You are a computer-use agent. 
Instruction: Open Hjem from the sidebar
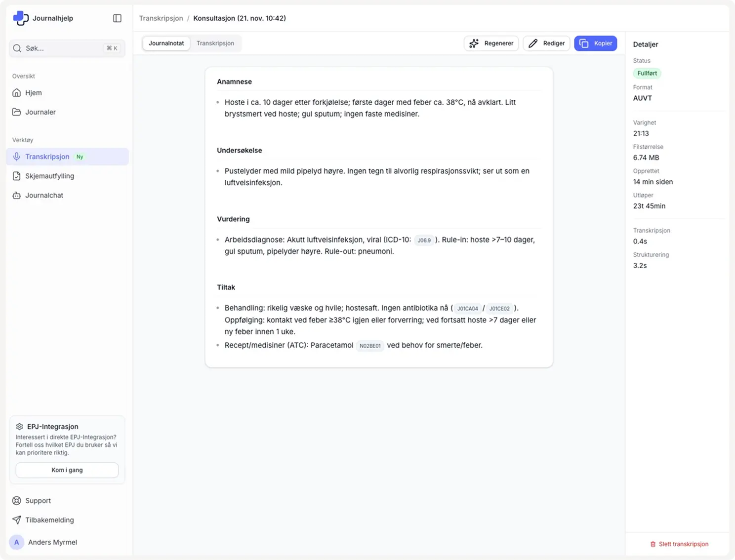tap(33, 93)
